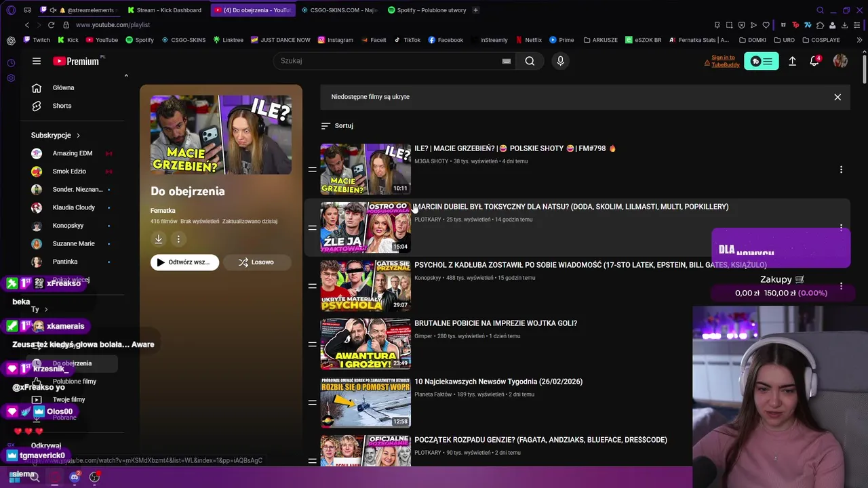The height and width of the screenshot is (488, 868).
Task: Open the Netflix bookmark
Action: [x=529, y=40]
